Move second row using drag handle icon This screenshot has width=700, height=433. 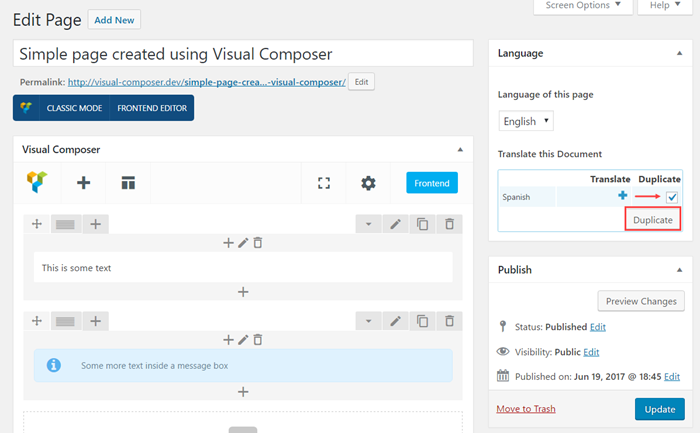pyautogui.click(x=37, y=321)
